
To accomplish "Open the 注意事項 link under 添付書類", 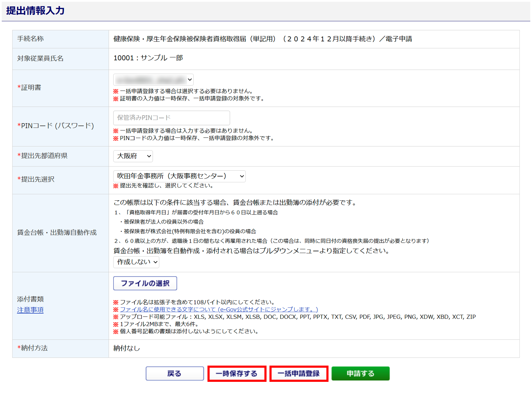I will coord(30,310).
